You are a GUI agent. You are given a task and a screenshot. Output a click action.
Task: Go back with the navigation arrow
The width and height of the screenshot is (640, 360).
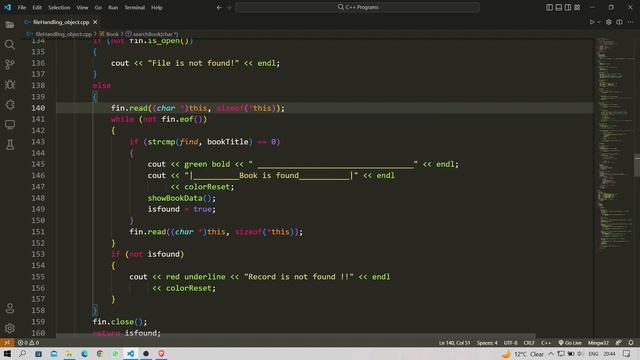click(x=219, y=7)
